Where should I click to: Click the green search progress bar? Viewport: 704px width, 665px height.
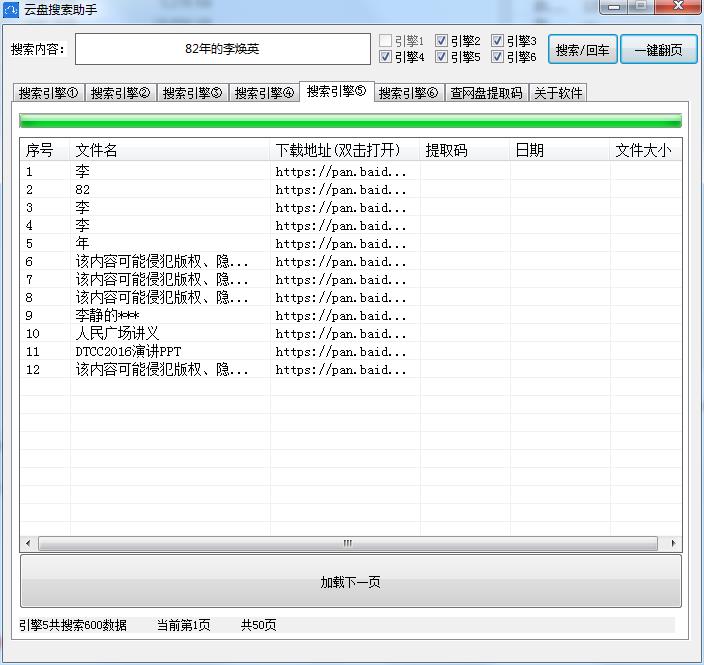pyautogui.click(x=350, y=121)
